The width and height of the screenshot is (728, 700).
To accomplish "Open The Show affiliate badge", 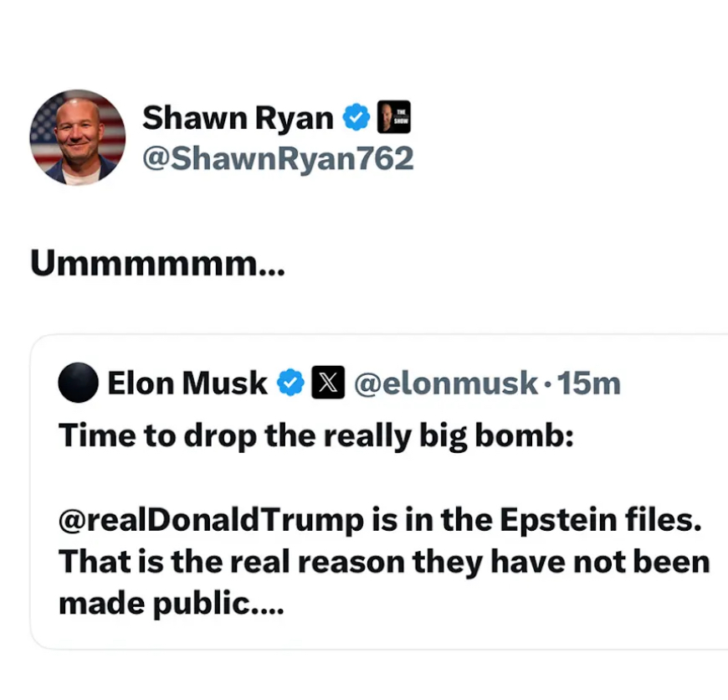I will point(393,118).
